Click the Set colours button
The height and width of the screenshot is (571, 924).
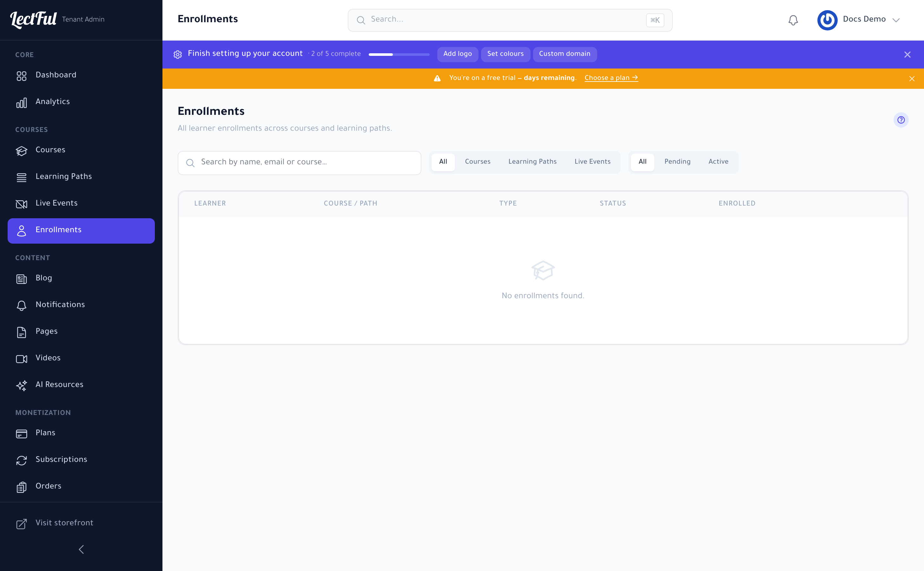pyautogui.click(x=505, y=54)
